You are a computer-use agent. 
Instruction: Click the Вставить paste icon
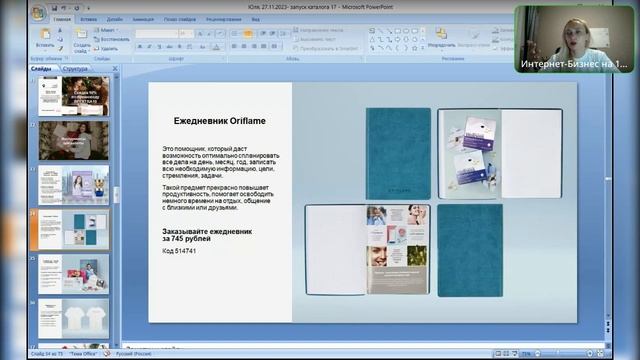(x=45, y=34)
